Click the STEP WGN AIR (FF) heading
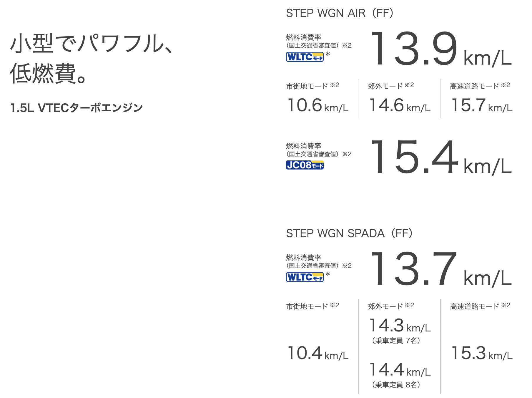Viewport: 532px width, 398px height. click(x=340, y=13)
